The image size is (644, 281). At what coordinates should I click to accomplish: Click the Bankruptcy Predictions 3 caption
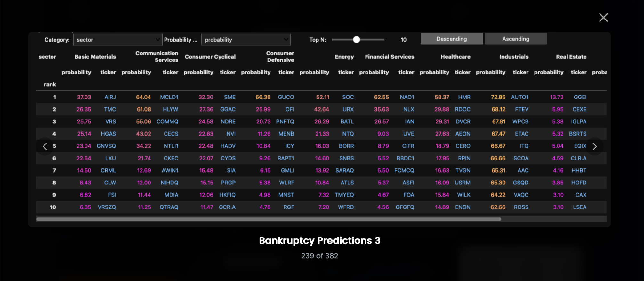(319, 240)
